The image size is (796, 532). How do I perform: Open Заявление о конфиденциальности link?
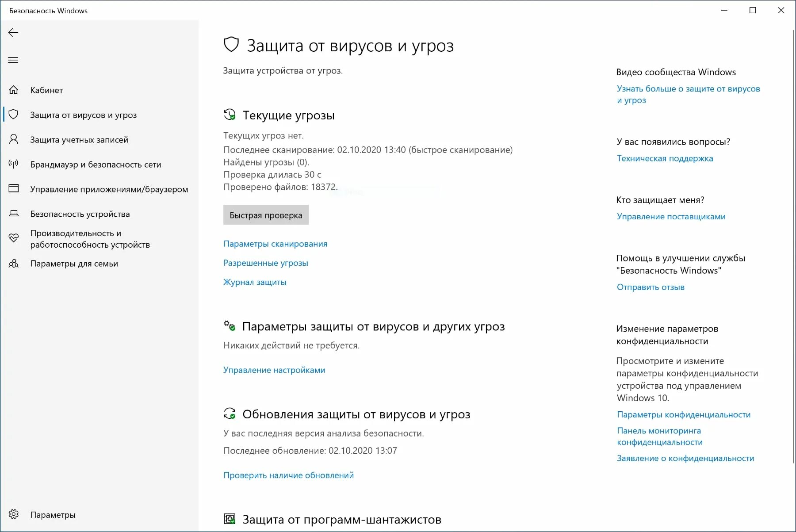[685, 458]
